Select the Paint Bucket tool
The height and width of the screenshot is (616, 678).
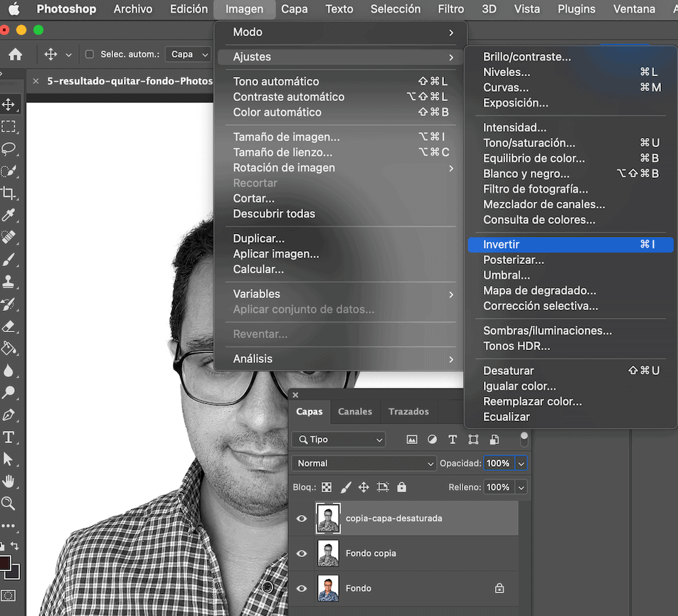[x=9, y=349]
